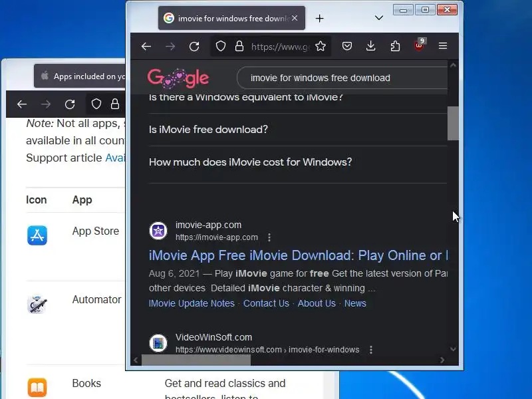This screenshot has height=399, width=532.
Task: Click the Google logo
Action: (x=178, y=78)
